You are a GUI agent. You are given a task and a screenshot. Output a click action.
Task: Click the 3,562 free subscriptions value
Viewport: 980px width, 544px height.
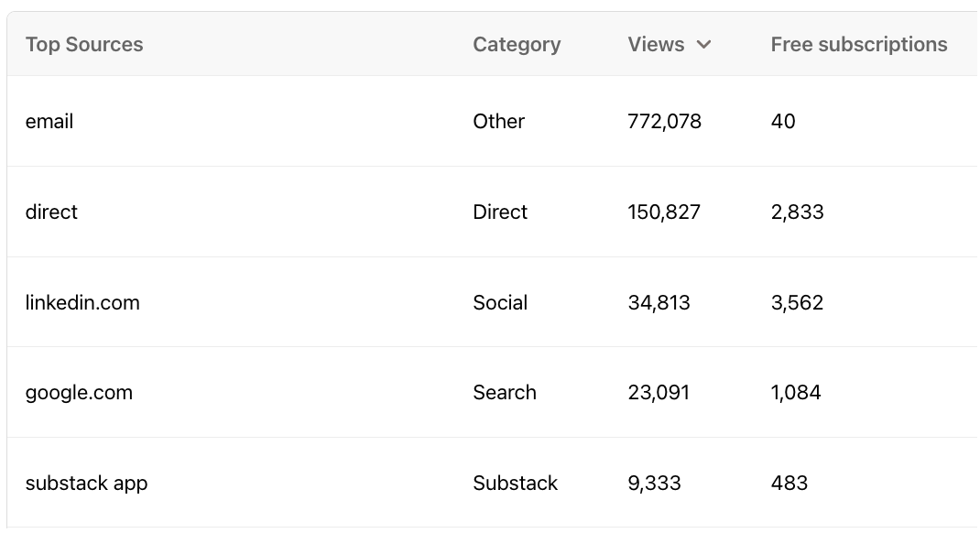click(797, 302)
